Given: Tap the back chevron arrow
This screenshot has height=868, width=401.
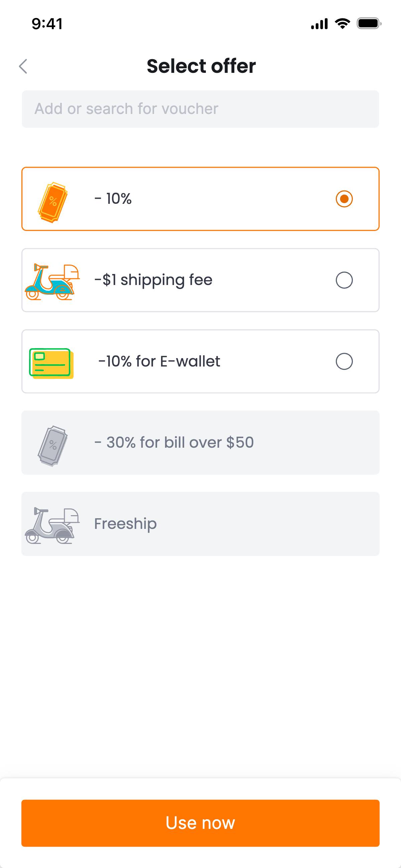Looking at the screenshot, I should 23,66.
